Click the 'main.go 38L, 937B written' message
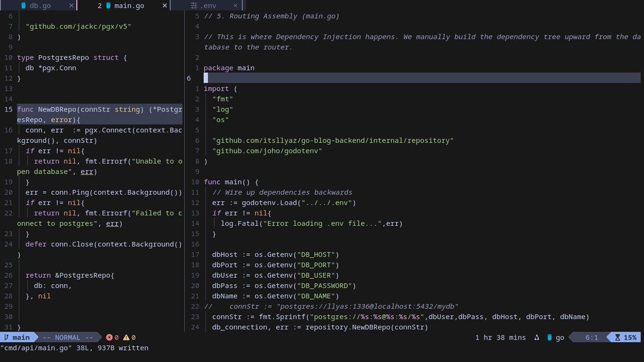Viewport: 644px width, 362px height. [x=75, y=348]
